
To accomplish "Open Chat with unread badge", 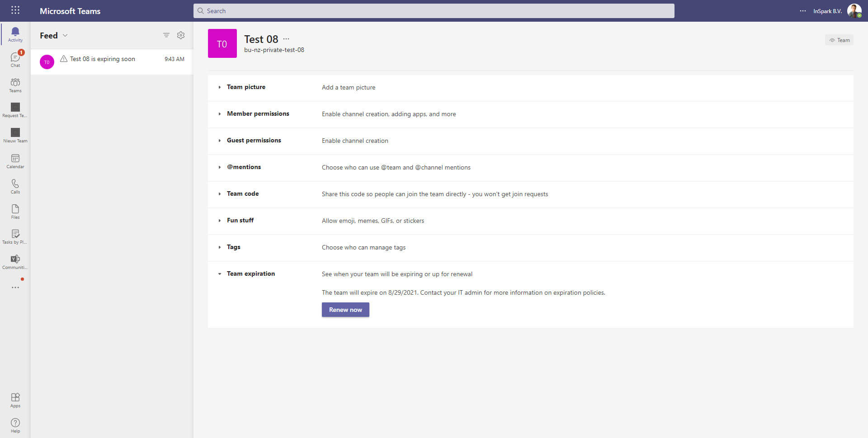I will 15,59.
